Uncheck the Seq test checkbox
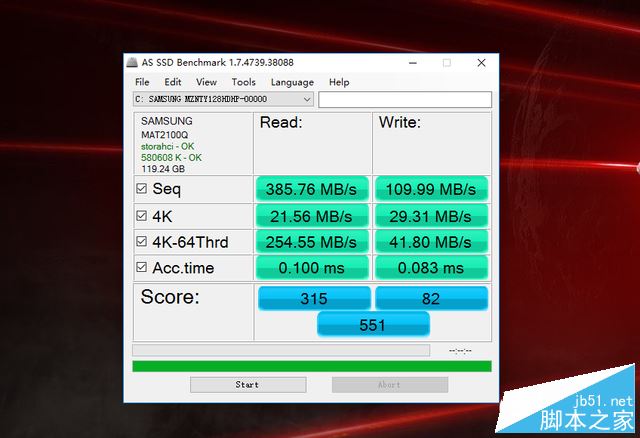The height and width of the screenshot is (438, 640). (142, 189)
